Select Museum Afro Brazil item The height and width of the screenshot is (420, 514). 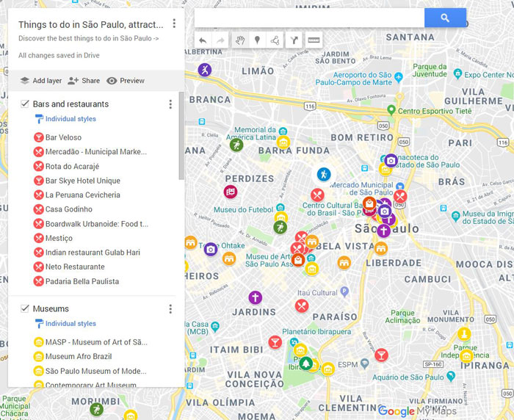[x=73, y=356]
